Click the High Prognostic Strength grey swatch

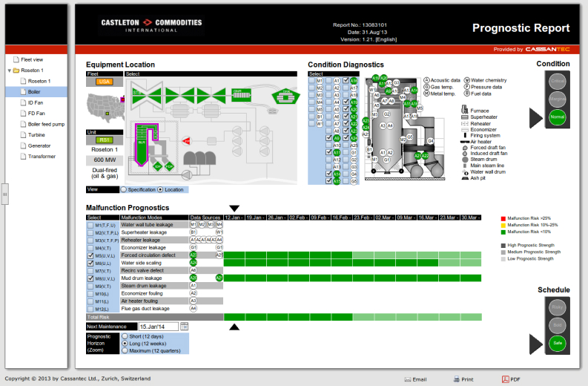tap(503, 245)
